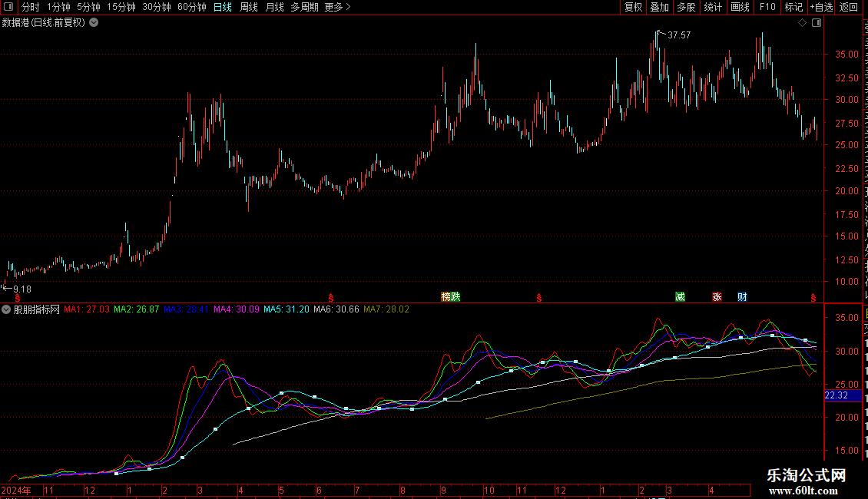Click the 跌 event tag icon
The image size is (868, 499).
(x=456, y=297)
